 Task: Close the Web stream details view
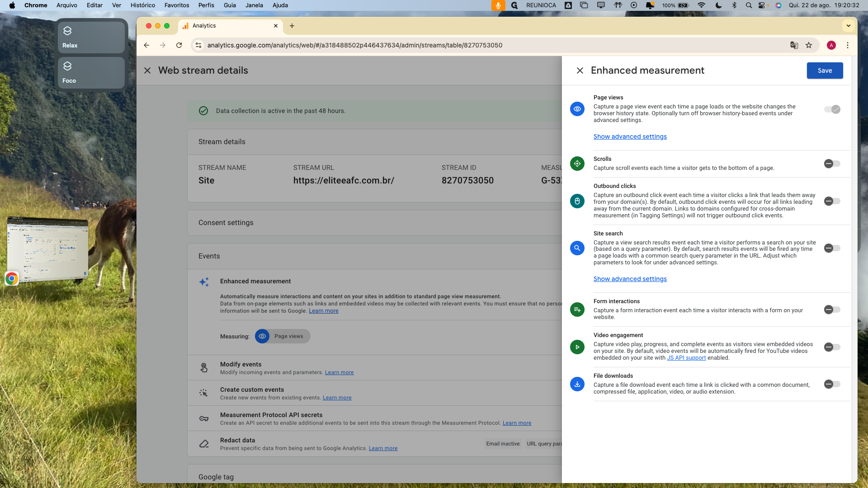pyautogui.click(x=147, y=70)
